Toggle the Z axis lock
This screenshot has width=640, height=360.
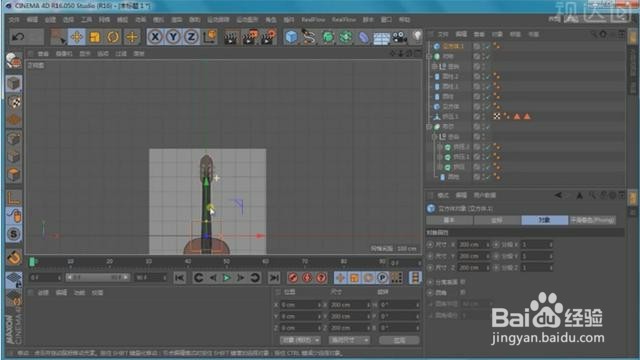point(191,37)
